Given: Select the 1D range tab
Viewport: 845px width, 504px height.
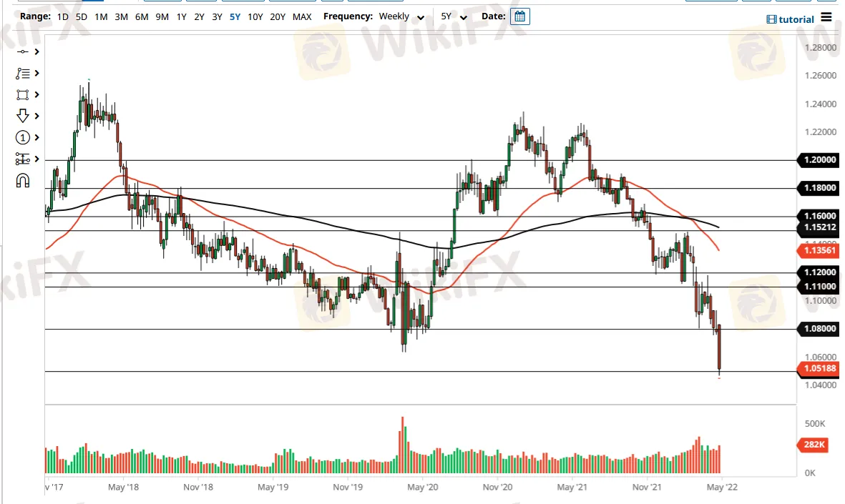Looking at the screenshot, I should (x=62, y=16).
